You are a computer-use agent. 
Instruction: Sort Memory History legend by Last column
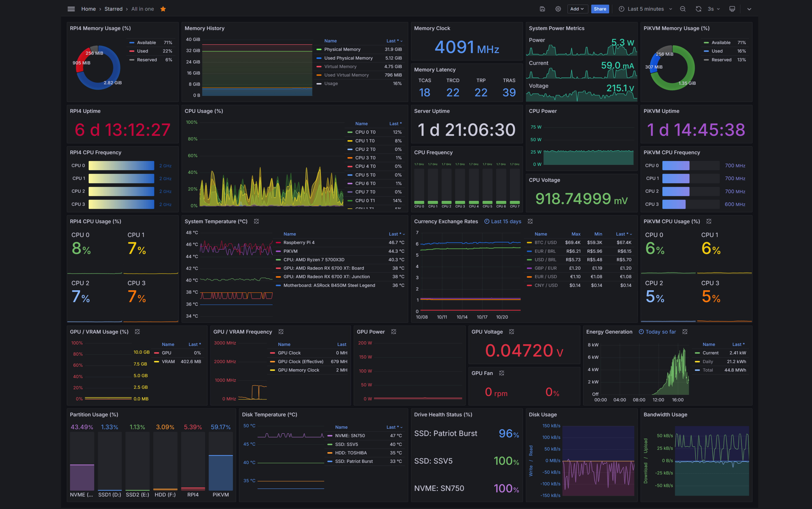(x=394, y=41)
